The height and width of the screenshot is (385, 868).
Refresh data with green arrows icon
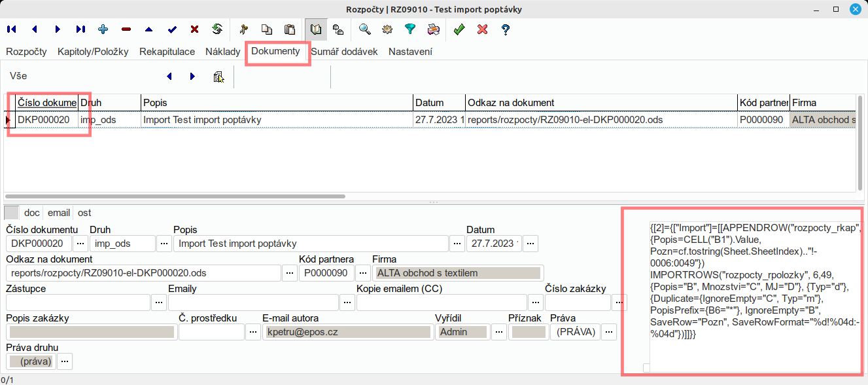pos(217,29)
